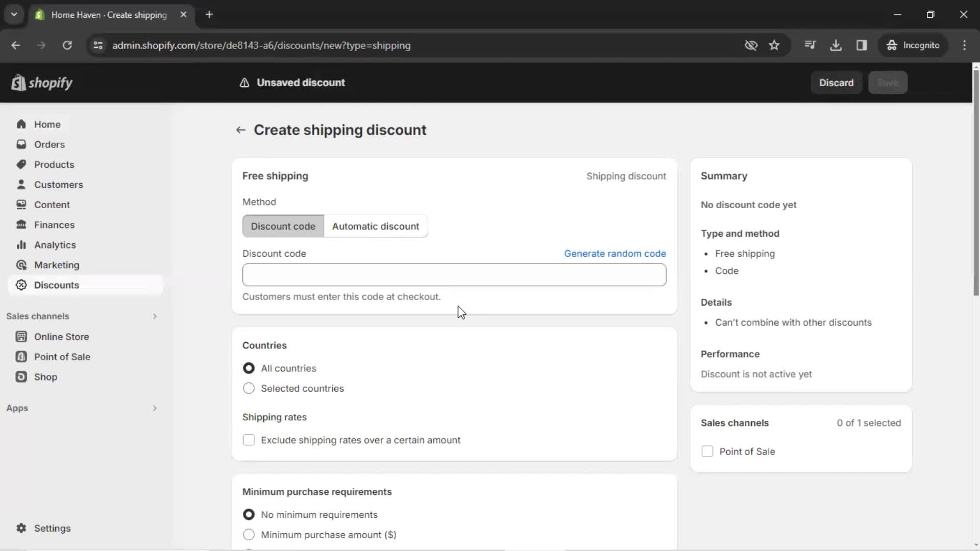Open Customers section in sidebar
The width and height of the screenshot is (980, 551).
tap(59, 184)
